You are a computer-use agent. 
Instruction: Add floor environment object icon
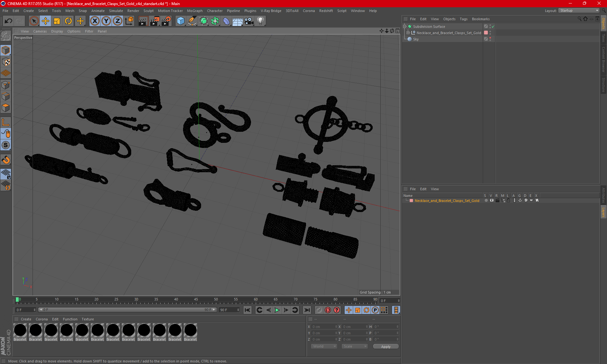pyautogui.click(x=238, y=21)
